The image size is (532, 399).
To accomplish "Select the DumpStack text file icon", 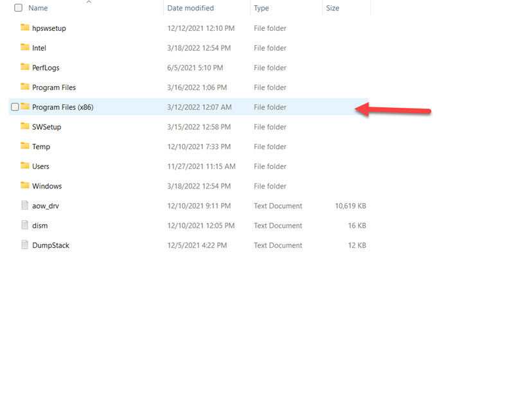I will pos(25,245).
